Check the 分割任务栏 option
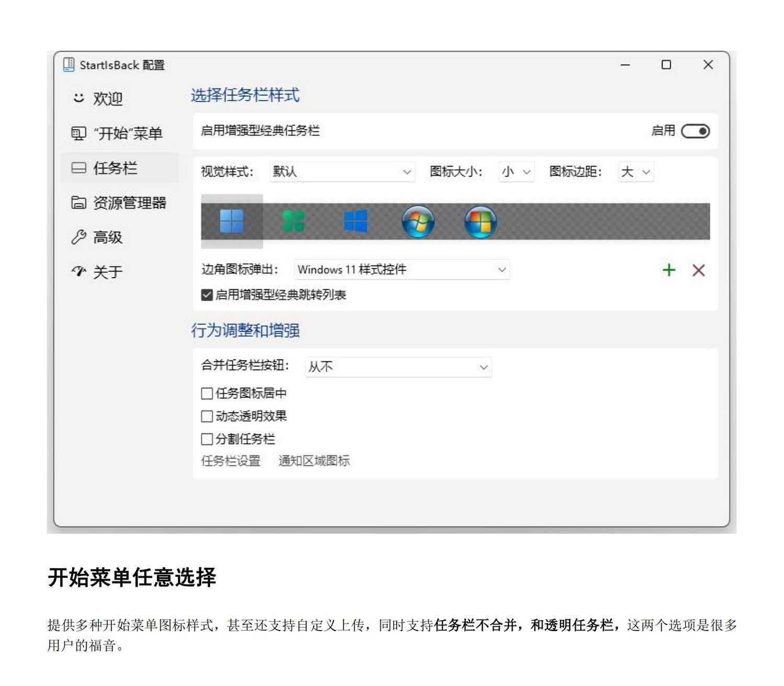Image resolution: width=784 pixels, height=686 pixels. [207, 439]
